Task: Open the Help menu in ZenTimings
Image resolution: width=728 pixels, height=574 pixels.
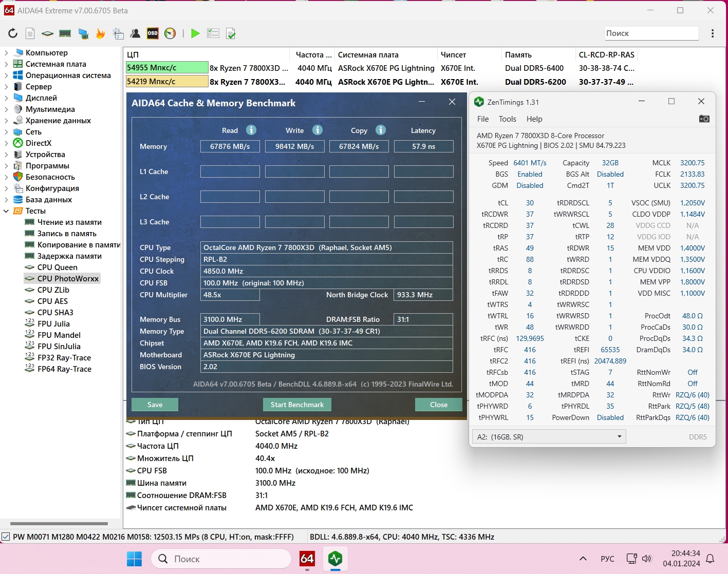Action: pyautogui.click(x=534, y=119)
